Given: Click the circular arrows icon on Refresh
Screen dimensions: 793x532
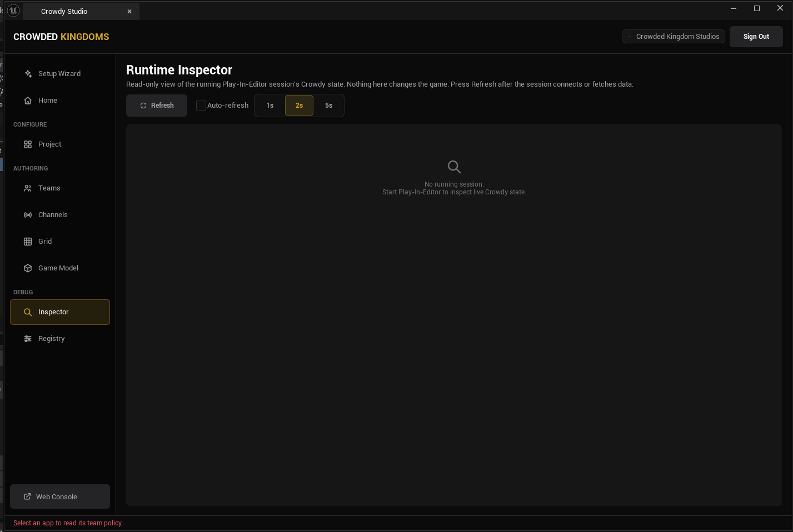Looking at the screenshot, I should point(143,106).
